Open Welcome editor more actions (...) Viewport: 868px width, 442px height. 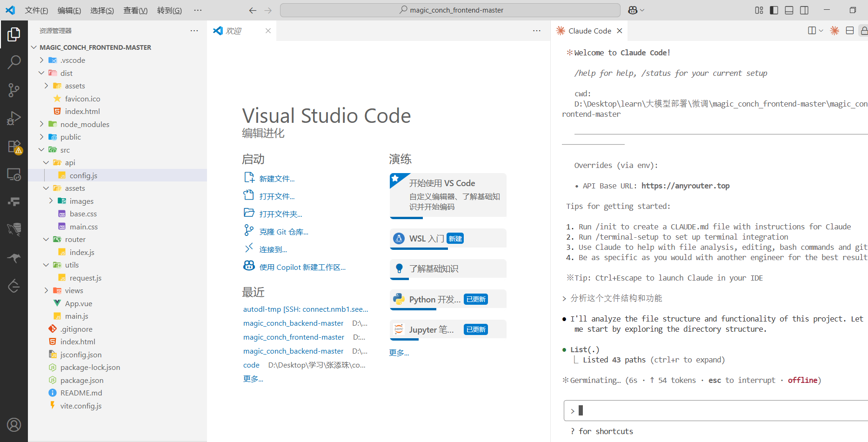coord(537,31)
